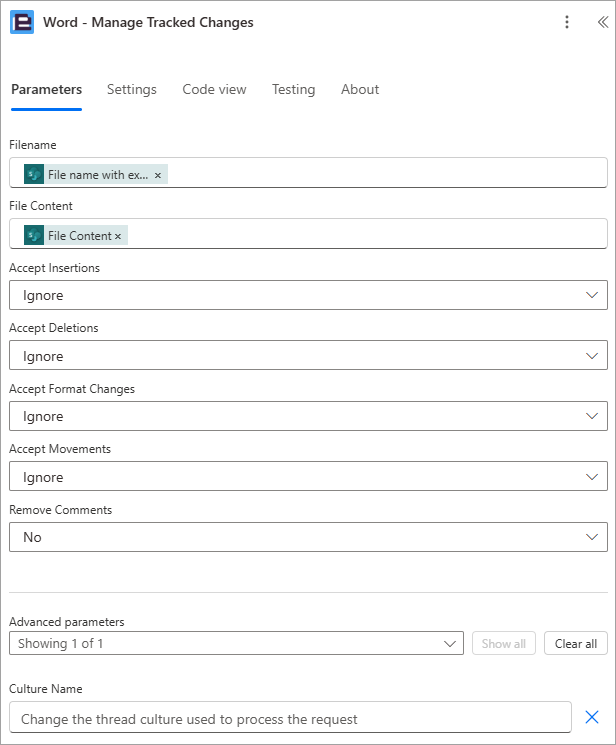Open the Testing tab
Screen dimensions: 616x745
[293, 89]
